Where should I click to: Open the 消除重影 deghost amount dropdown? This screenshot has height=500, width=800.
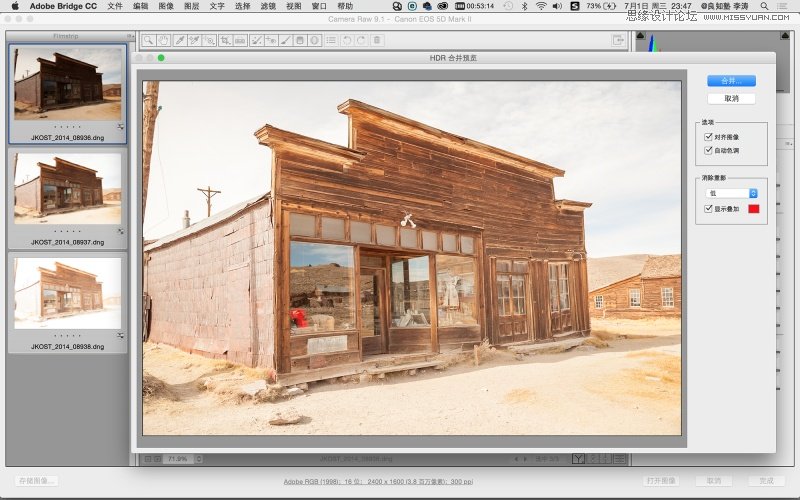(x=732, y=192)
